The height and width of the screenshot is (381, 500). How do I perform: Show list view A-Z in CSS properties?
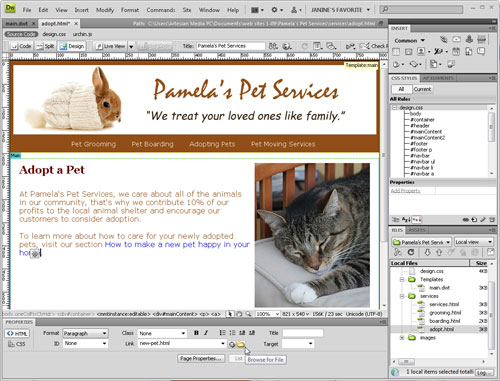[406, 220]
